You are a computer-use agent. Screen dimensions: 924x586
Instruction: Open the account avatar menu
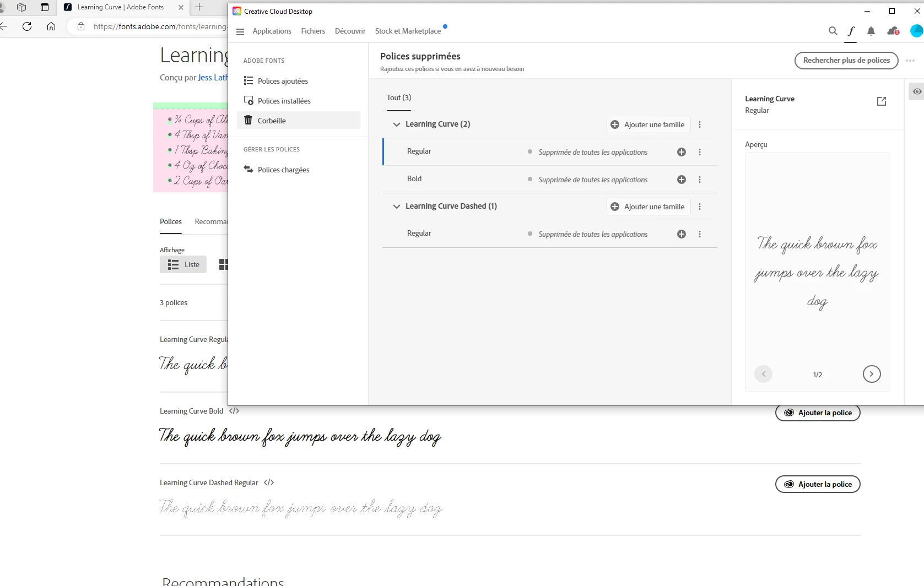click(x=917, y=31)
